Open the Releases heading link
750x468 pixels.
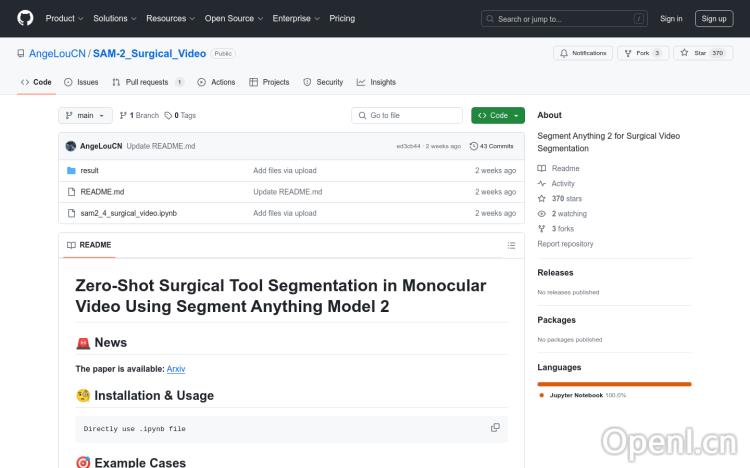click(555, 273)
